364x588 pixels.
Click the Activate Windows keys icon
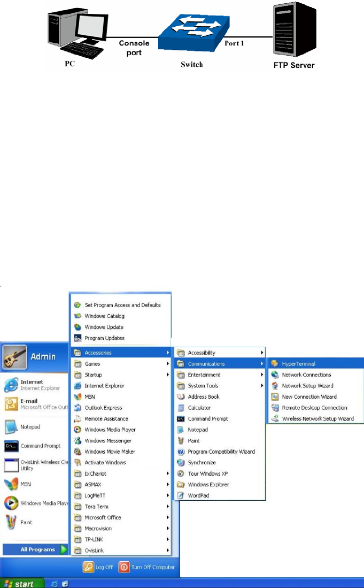click(x=78, y=462)
